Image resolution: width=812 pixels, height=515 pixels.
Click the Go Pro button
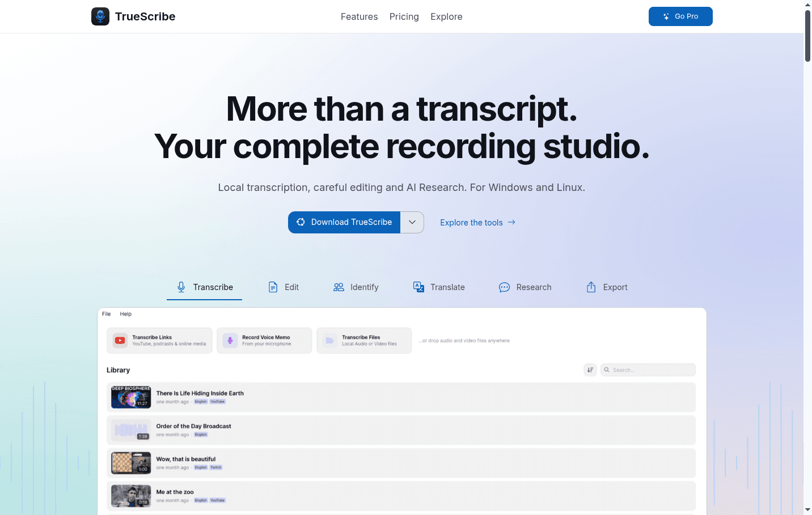click(x=680, y=16)
